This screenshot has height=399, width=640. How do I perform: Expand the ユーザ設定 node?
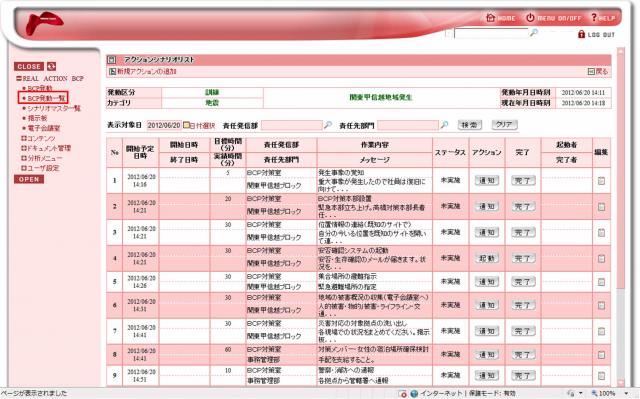click(24, 168)
